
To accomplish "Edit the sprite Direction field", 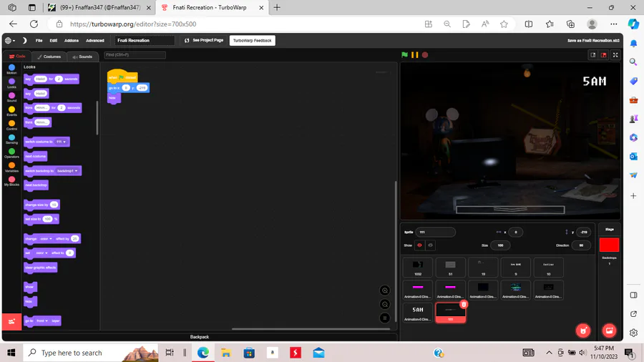I will click(581, 245).
